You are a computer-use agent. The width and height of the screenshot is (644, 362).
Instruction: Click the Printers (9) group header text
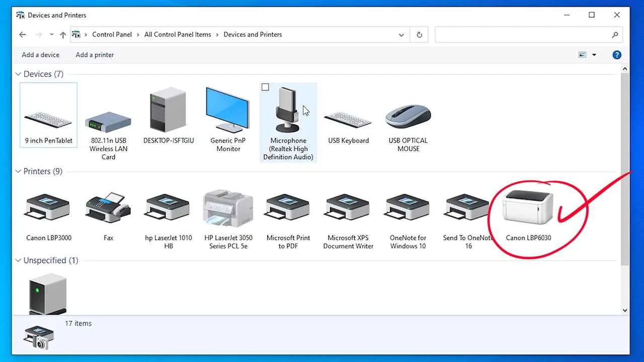[x=43, y=171]
